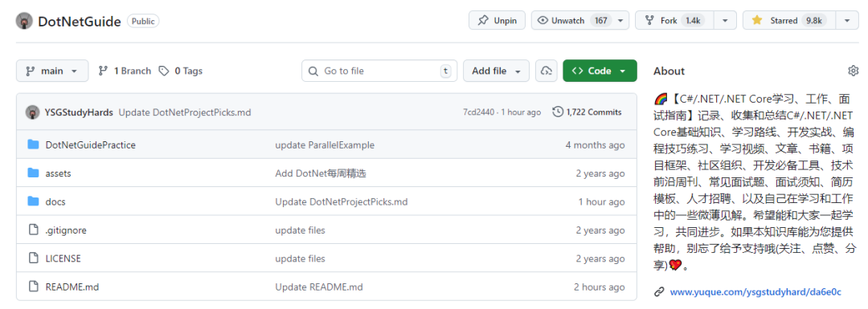Screen dimensions: 868x309
Task: Open commit message update ParallelExample
Action: coord(325,144)
